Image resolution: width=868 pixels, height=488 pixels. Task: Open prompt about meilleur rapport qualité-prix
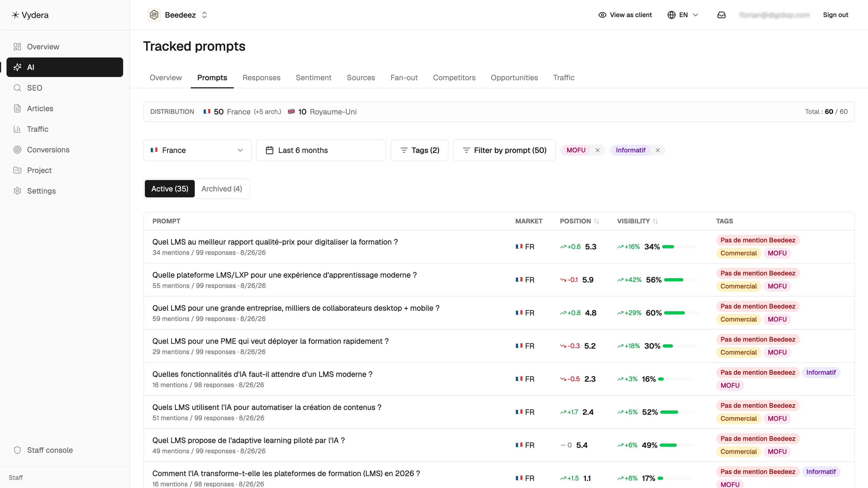click(275, 242)
